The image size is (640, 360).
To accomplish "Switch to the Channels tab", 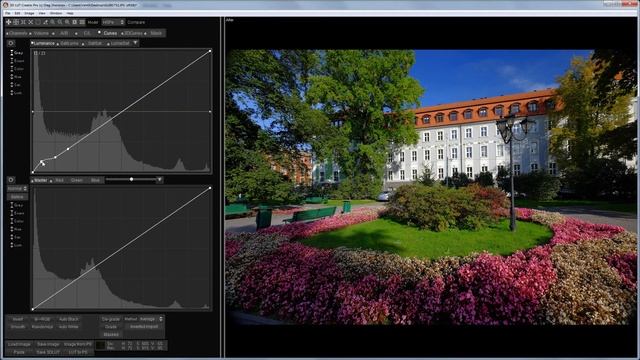I will click(x=17, y=33).
